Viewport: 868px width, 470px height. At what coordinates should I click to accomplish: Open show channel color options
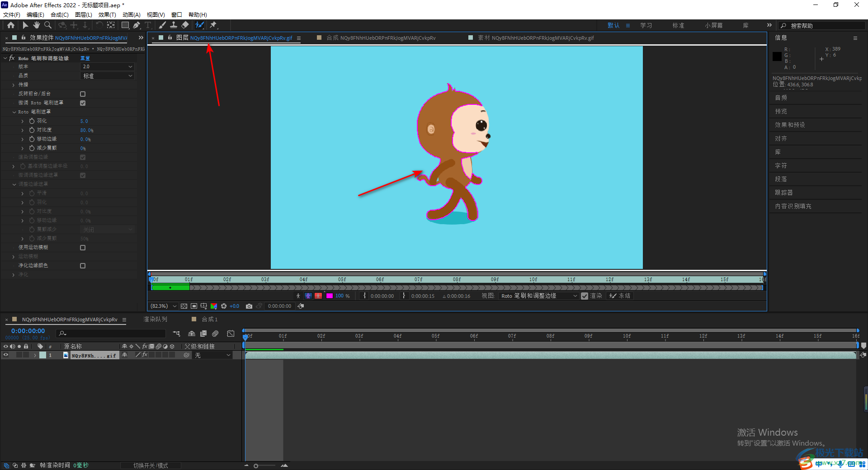click(214, 306)
